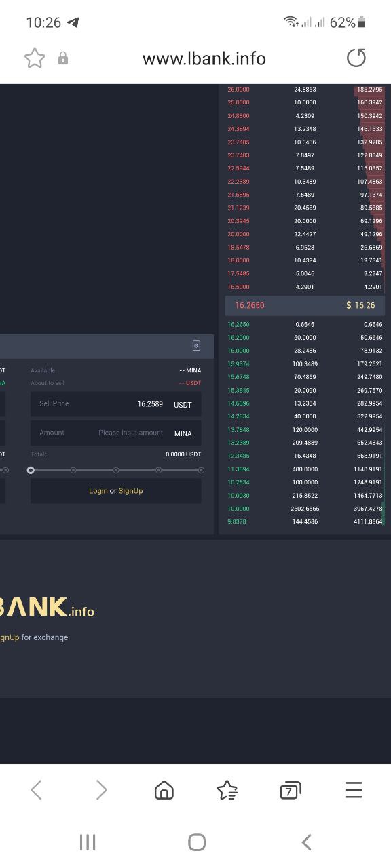Bookmark page with the star icon

[35, 58]
